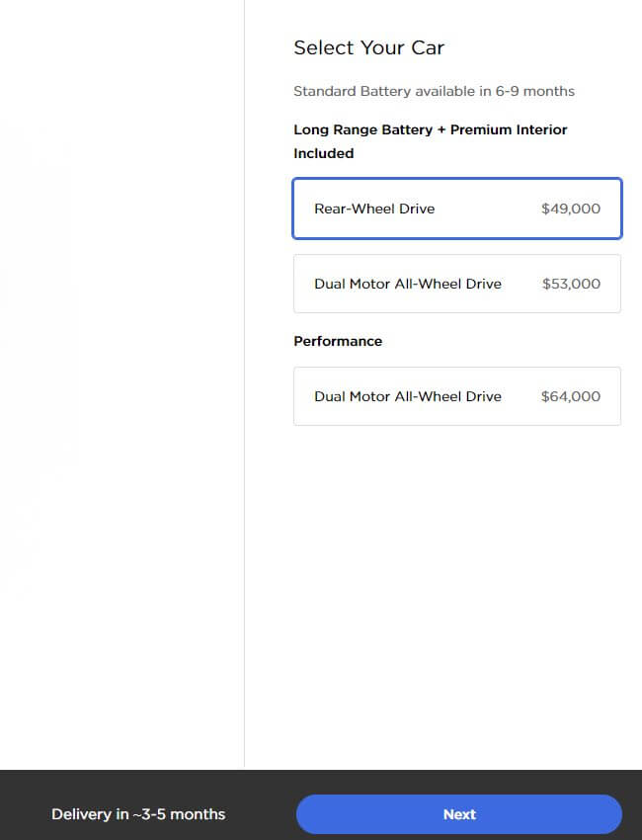
Task: Click the "Select Your Car" heading
Action: point(368,47)
